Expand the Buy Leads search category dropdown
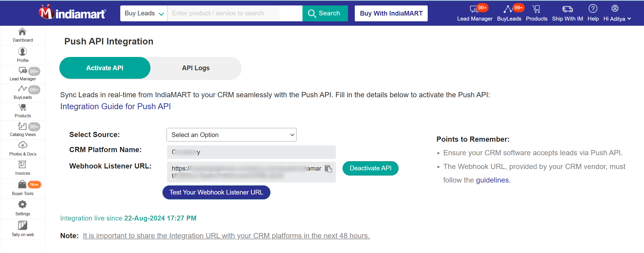Screen dimensions: 644x253 pos(144,13)
